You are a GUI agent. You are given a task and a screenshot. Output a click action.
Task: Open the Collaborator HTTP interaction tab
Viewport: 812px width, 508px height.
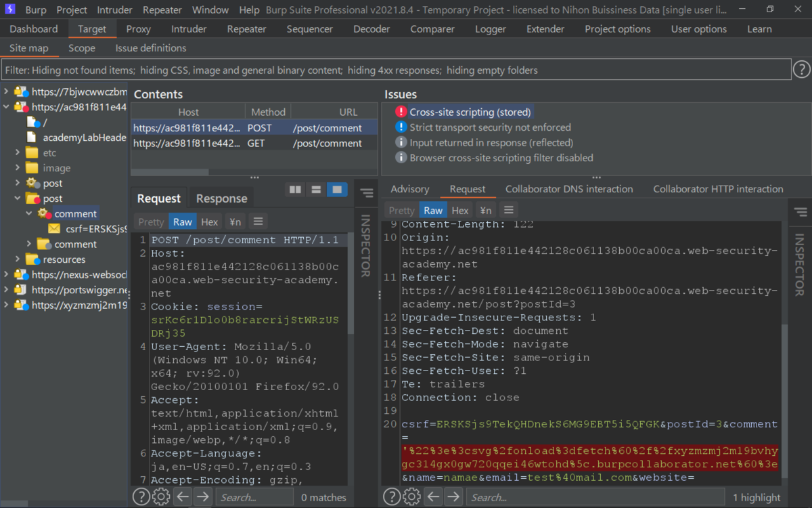(x=718, y=189)
